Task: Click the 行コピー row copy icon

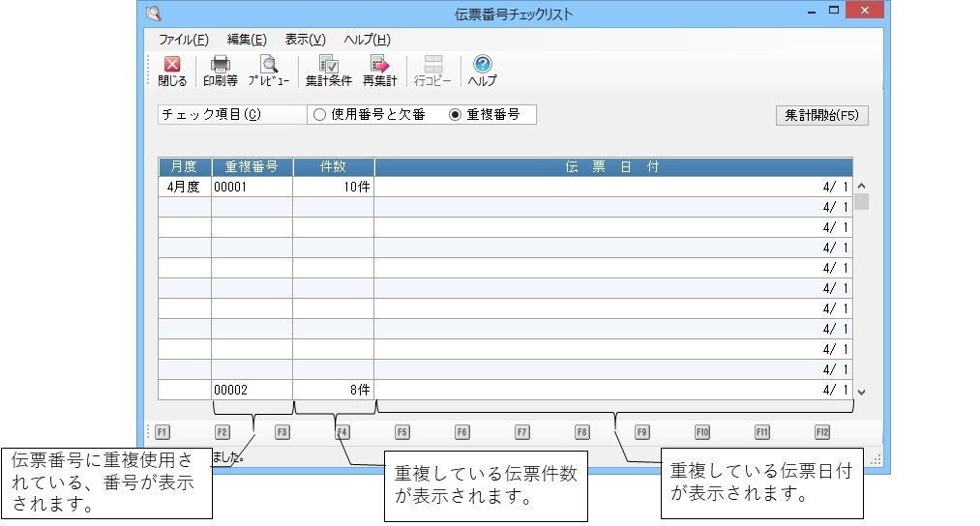Action: pos(432,72)
